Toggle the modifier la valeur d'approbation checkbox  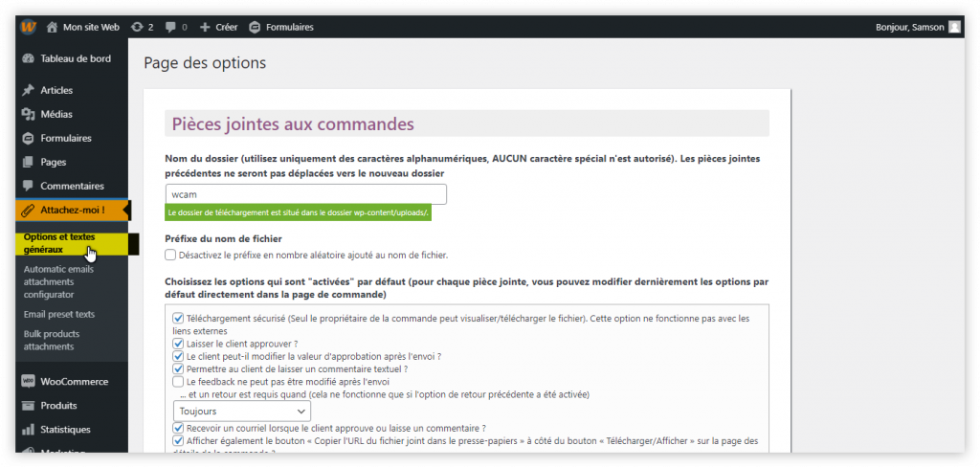pyautogui.click(x=178, y=356)
